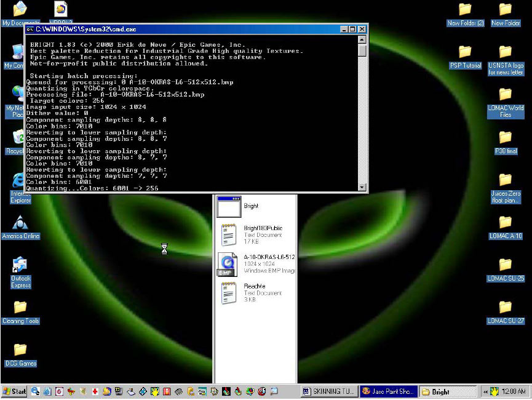Click the red cross quick launch icon
Image resolution: width=532 pixels, height=400 pixels.
(95, 391)
